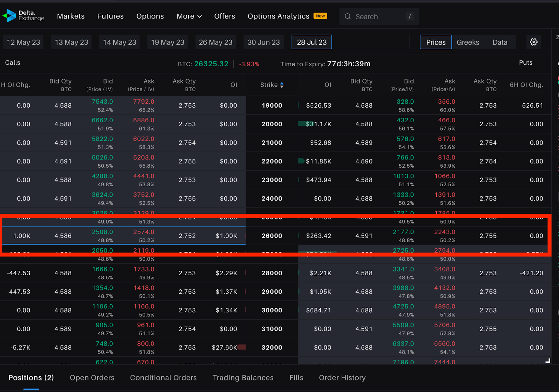Switch to the Data view
Viewport: 559px width, 392px height.
coord(500,42)
